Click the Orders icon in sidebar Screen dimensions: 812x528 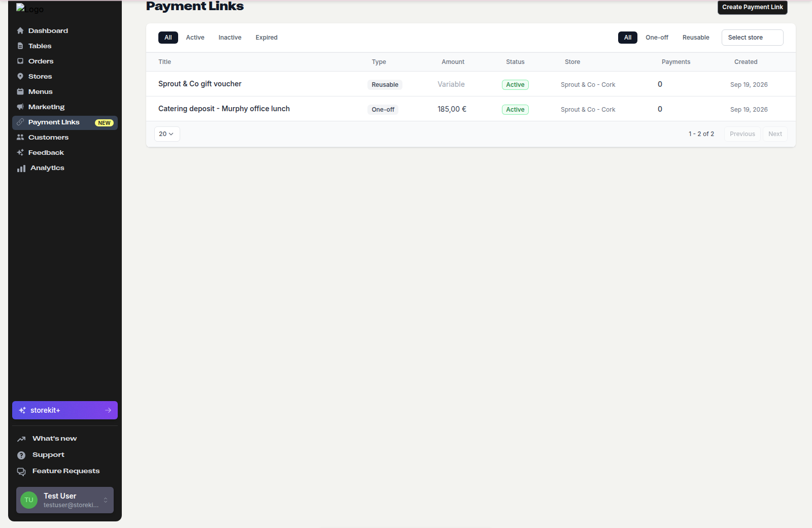pos(20,61)
